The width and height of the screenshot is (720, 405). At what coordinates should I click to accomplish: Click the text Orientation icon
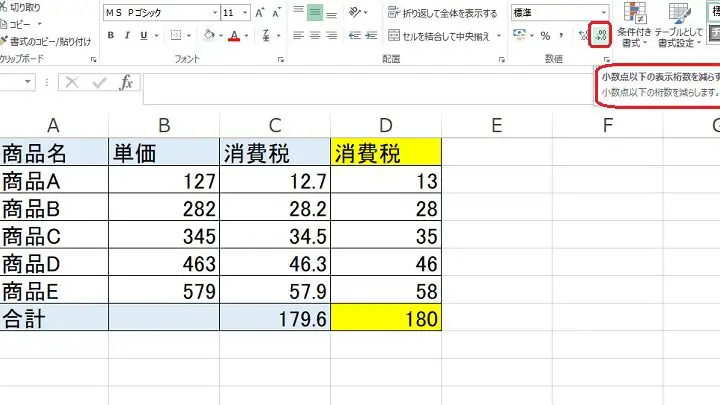355,12
